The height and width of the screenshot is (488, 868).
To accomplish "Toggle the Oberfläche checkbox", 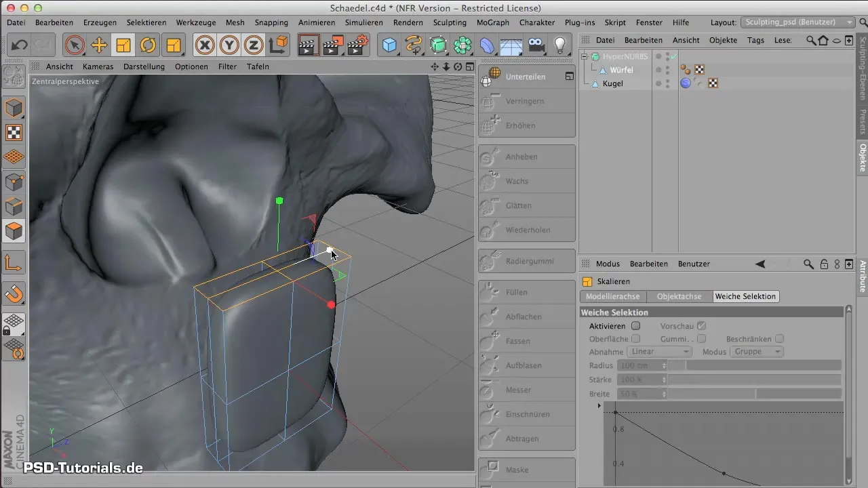I will click(635, 338).
